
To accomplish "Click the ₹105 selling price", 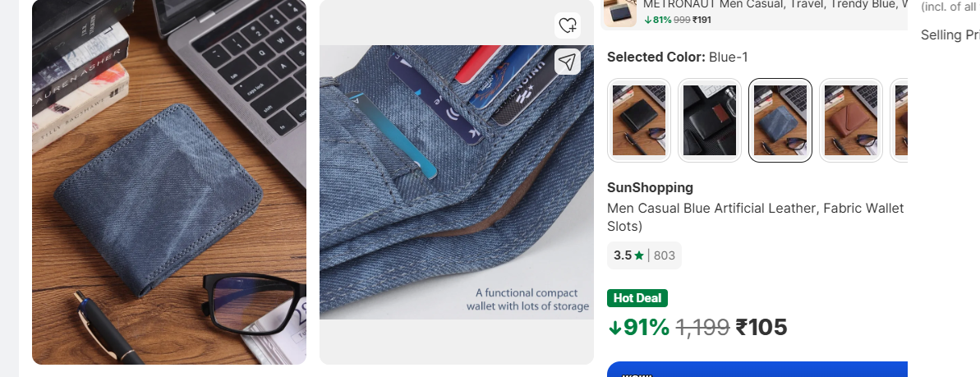I will click(x=761, y=328).
